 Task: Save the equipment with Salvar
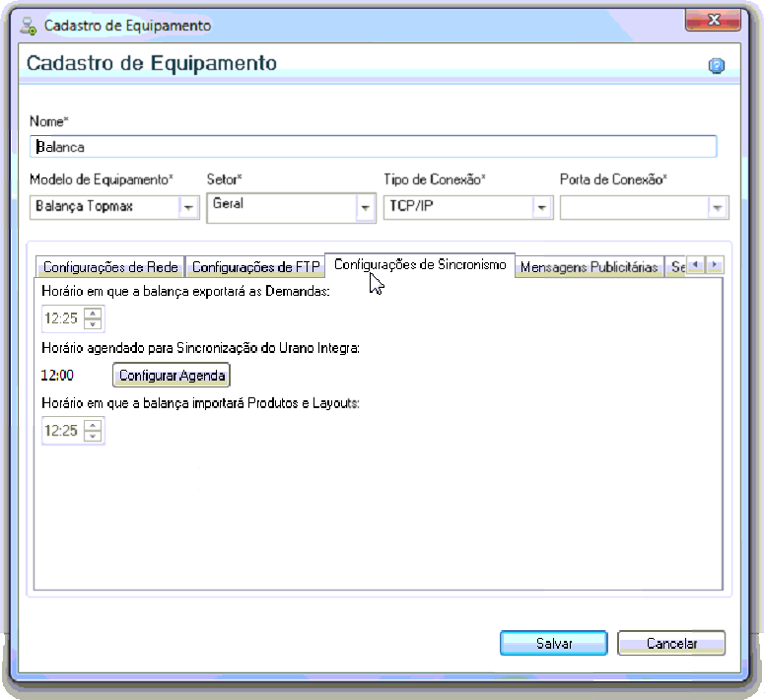pyautogui.click(x=554, y=644)
